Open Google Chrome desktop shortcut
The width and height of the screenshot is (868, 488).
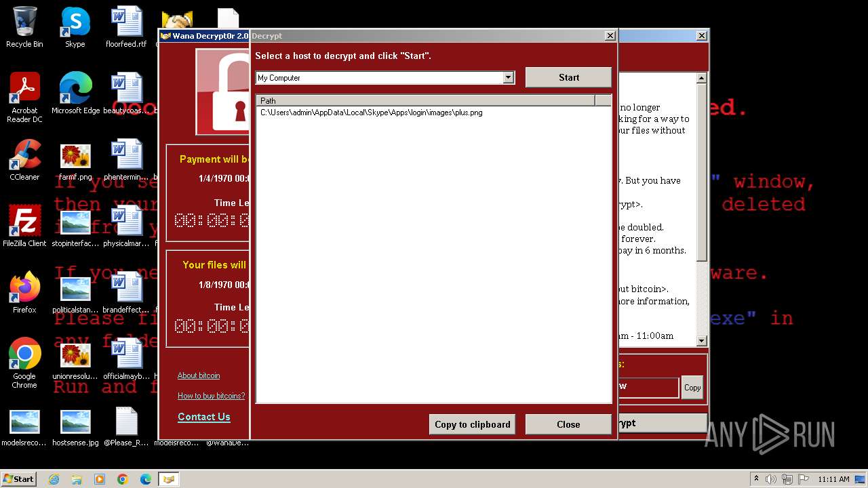(x=24, y=363)
